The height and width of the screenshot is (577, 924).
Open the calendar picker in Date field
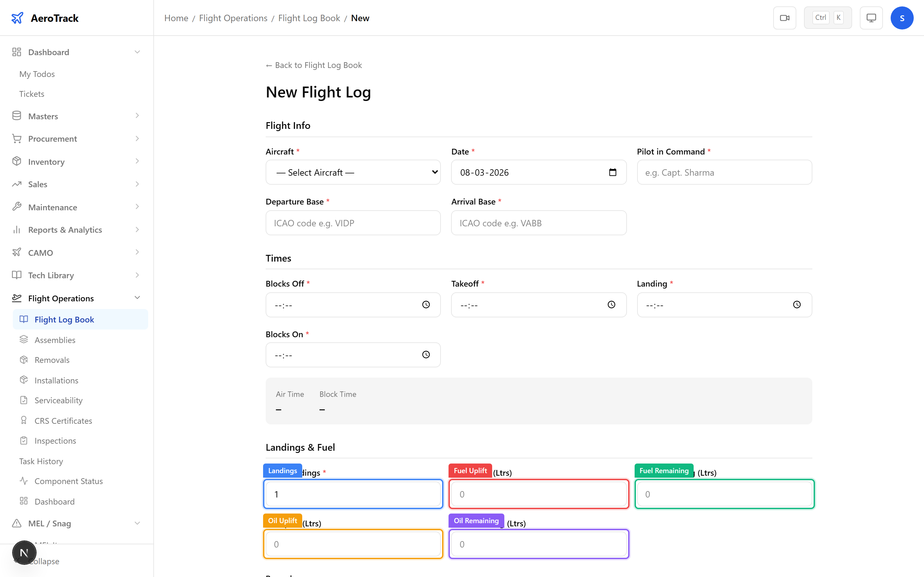click(612, 172)
